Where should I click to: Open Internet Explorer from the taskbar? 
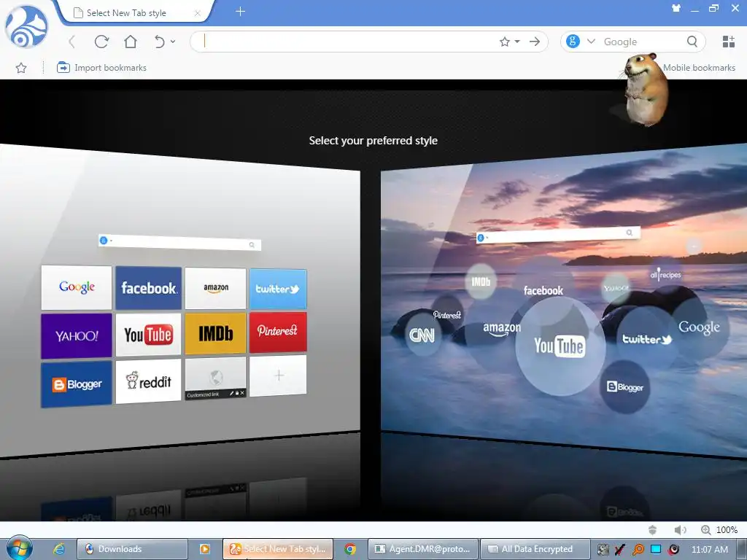pyautogui.click(x=59, y=549)
